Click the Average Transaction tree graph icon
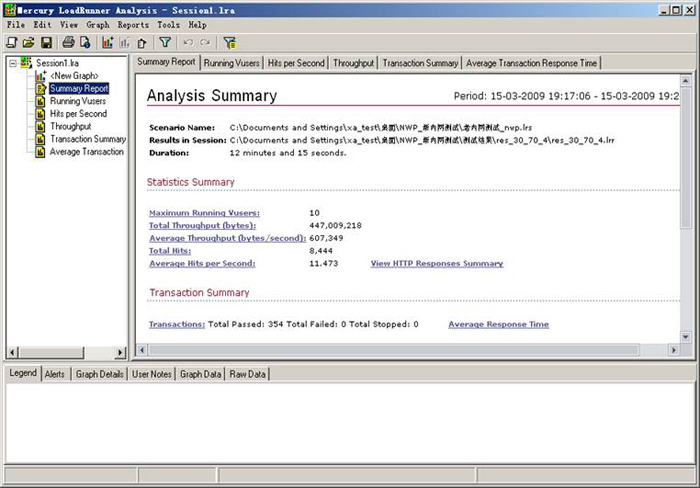 pyautogui.click(x=40, y=152)
